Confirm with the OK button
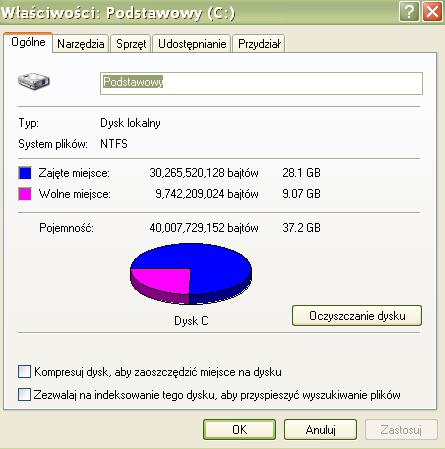Screen dimensions: 445x449 (x=239, y=429)
